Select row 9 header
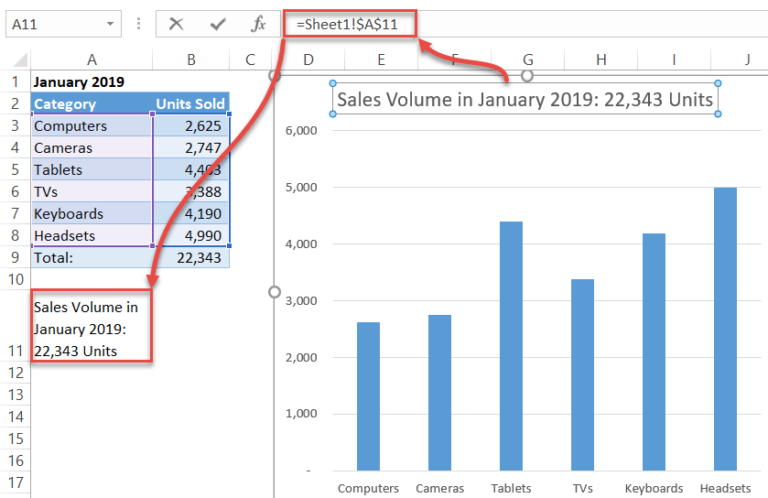 [15, 258]
